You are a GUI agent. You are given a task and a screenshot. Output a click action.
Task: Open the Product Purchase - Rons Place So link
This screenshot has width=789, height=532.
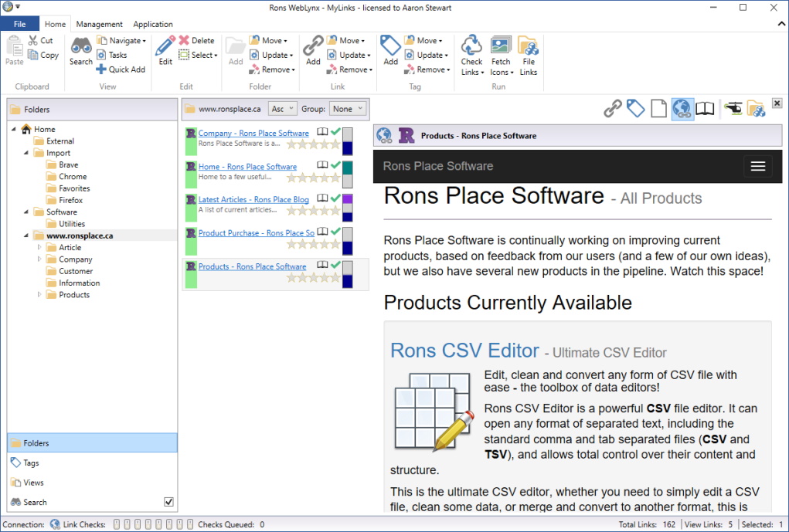pyautogui.click(x=256, y=233)
